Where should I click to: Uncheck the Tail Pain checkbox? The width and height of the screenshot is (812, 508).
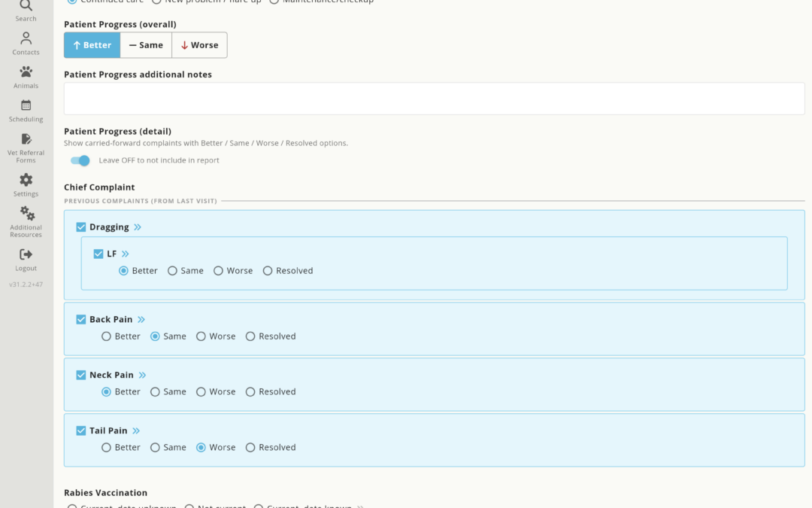[x=80, y=430]
